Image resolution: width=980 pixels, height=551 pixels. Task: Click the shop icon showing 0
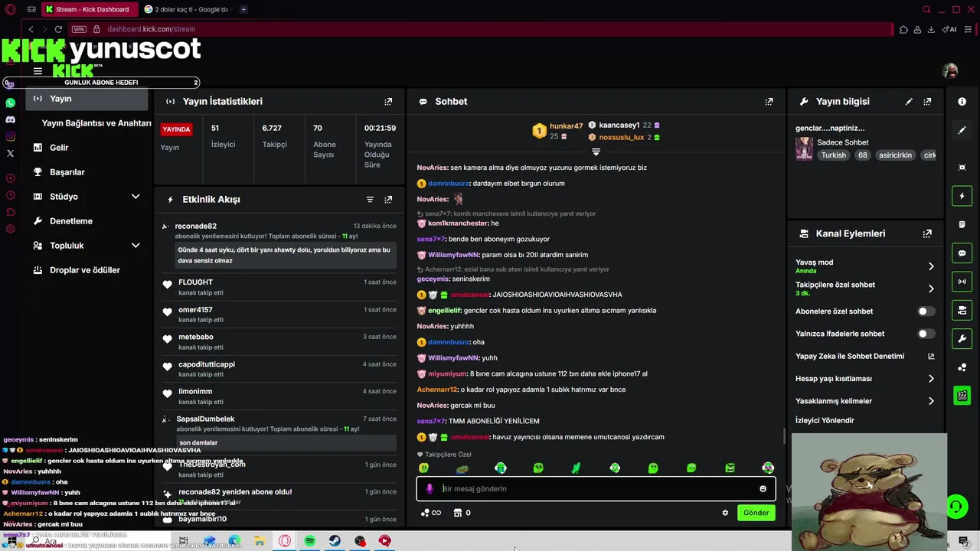click(x=462, y=513)
